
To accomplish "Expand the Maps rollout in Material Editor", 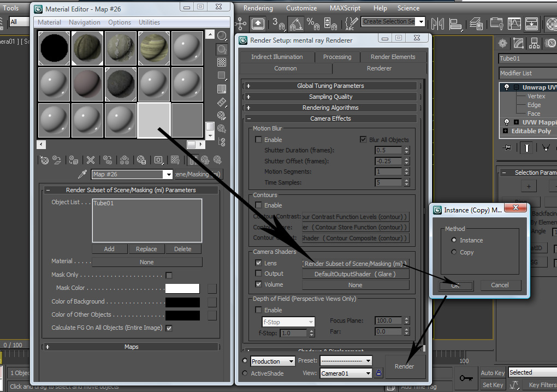I will point(131,347).
